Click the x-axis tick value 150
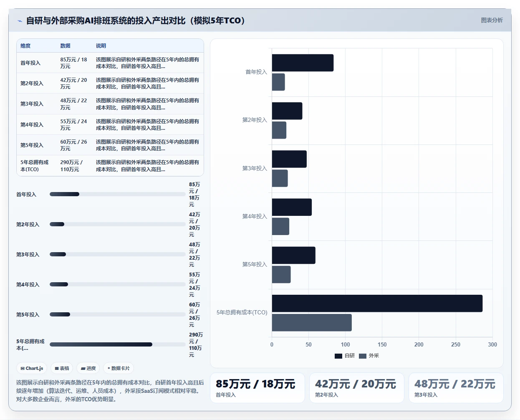 (x=382, y=344)
